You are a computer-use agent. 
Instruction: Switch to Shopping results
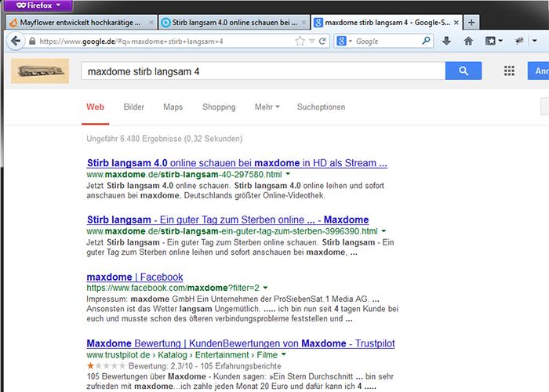219,107
